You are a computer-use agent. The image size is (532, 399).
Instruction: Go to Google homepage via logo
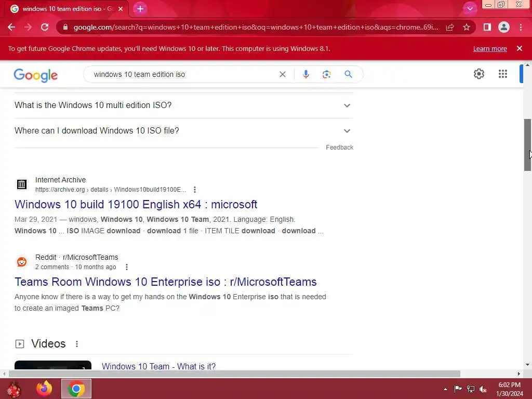tap(36, 75)
